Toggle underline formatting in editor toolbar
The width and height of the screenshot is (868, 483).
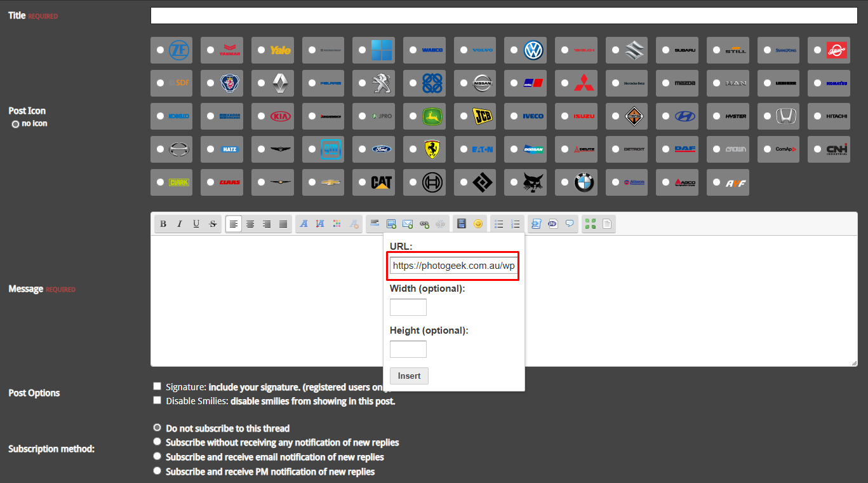pos(196,224)
